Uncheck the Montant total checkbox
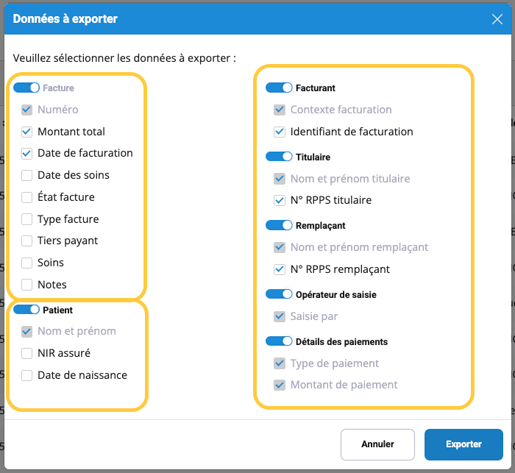Screen dimensions: 515x473 (27, 132)
